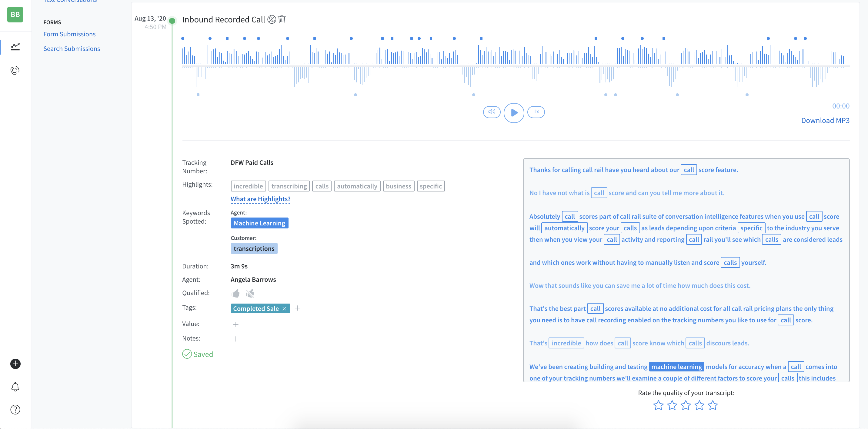The height and width of the screenshot is (429, 868).
Task: Open Search Submissions in sidebar
Action: tap(72, 48)
